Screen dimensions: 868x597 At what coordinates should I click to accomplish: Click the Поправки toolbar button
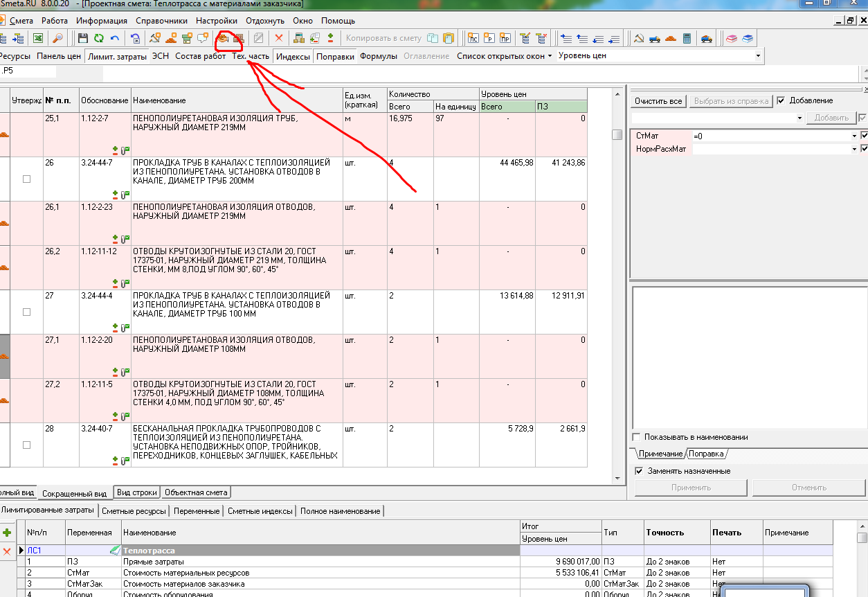336,56
